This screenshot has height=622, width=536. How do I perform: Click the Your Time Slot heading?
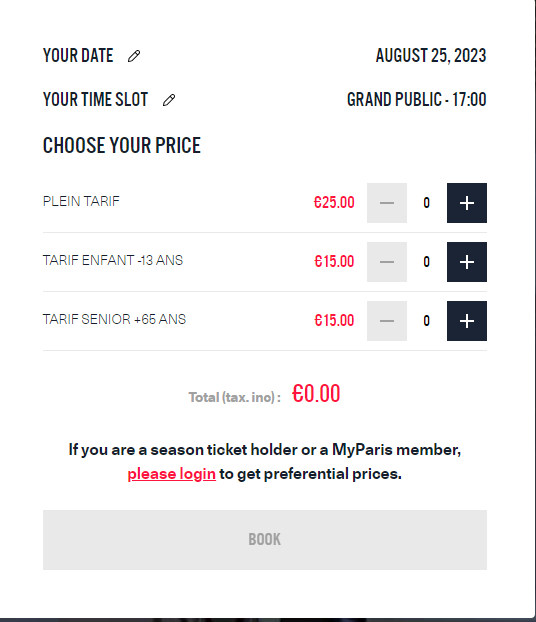[x=95, y=100]
